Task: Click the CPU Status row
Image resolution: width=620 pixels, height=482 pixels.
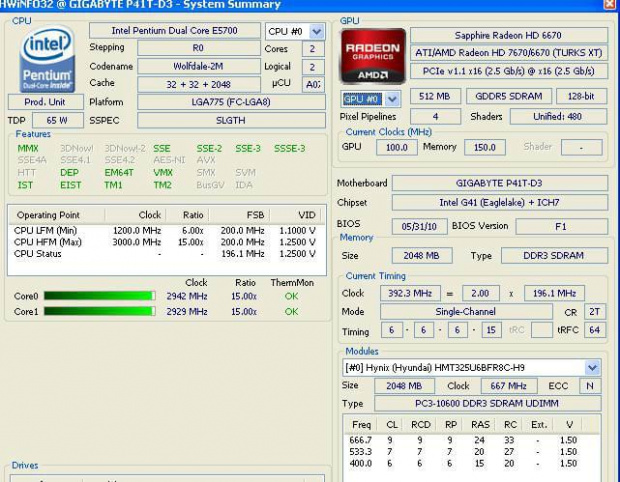Action: click(x=166, y=254)
